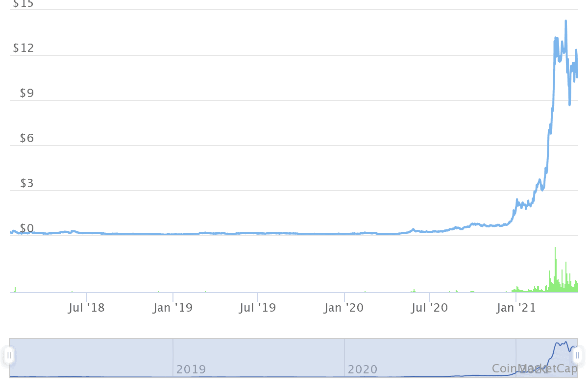
Task: Select the $6 price axis label
Action: pos(26,139)
